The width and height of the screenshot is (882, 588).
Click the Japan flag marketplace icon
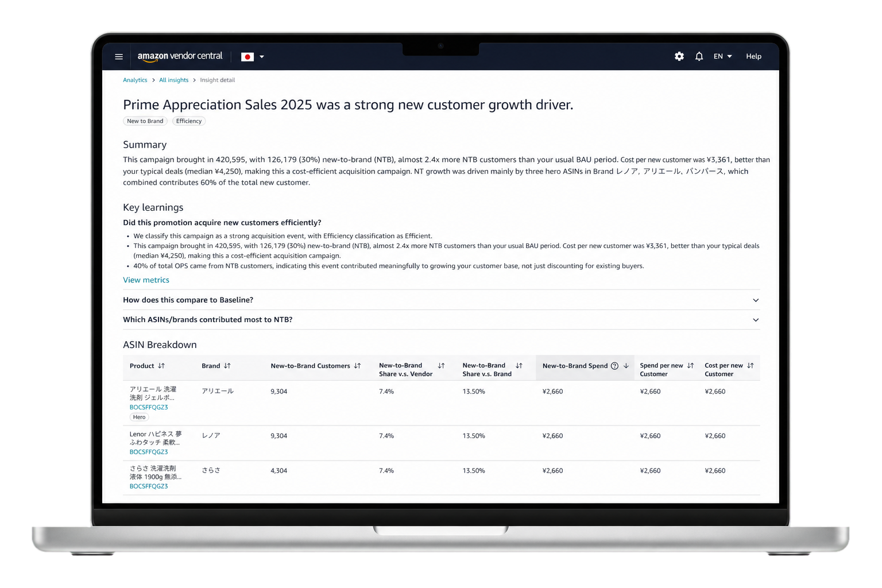(247, 57)
